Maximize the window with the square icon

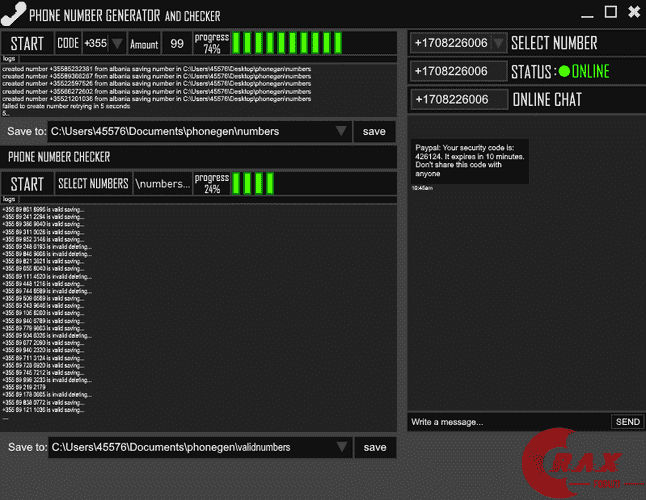(x=611, y=12)
